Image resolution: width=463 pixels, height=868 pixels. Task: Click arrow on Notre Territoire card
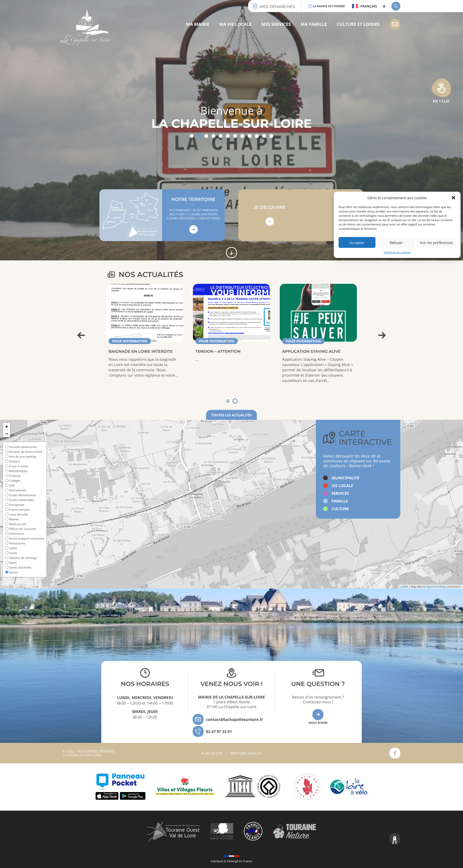coord(193,230)
